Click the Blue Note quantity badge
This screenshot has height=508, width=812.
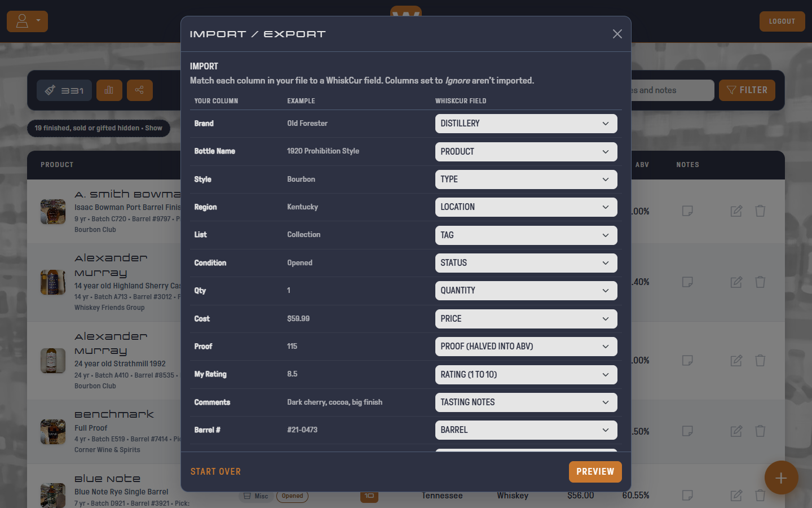tap(369, 496)
